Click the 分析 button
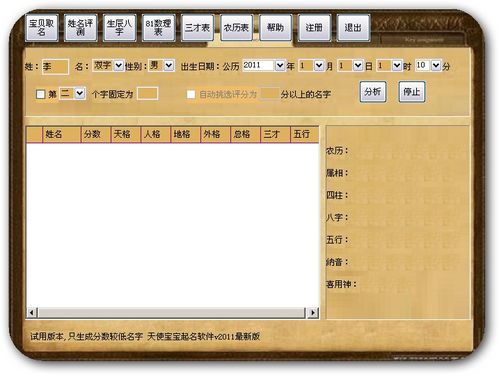Screen dimensions: 499x375 pyautogui.click(x=373, y=91)
